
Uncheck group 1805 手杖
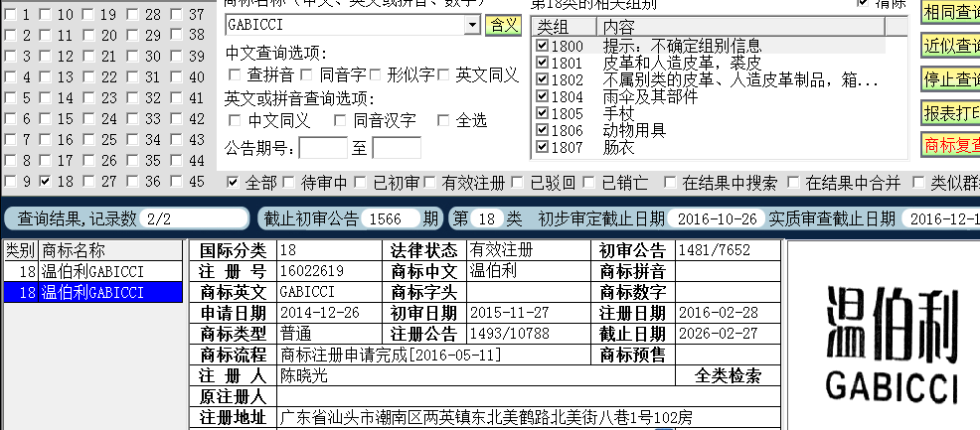543,113
